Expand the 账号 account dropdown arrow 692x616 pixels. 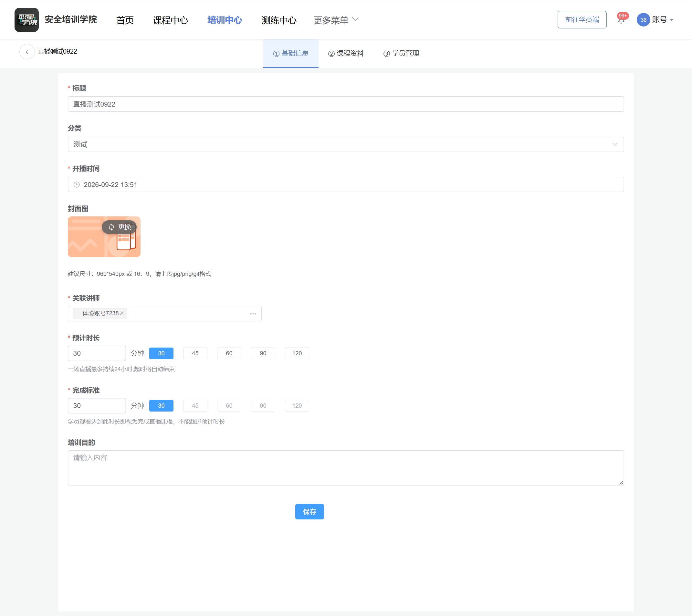point(672,20)
